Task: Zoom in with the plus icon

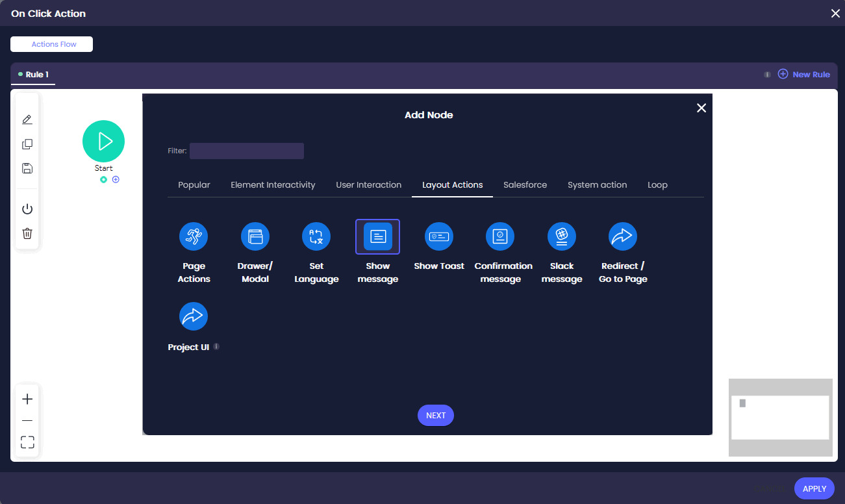Action: tap(27, 399)
